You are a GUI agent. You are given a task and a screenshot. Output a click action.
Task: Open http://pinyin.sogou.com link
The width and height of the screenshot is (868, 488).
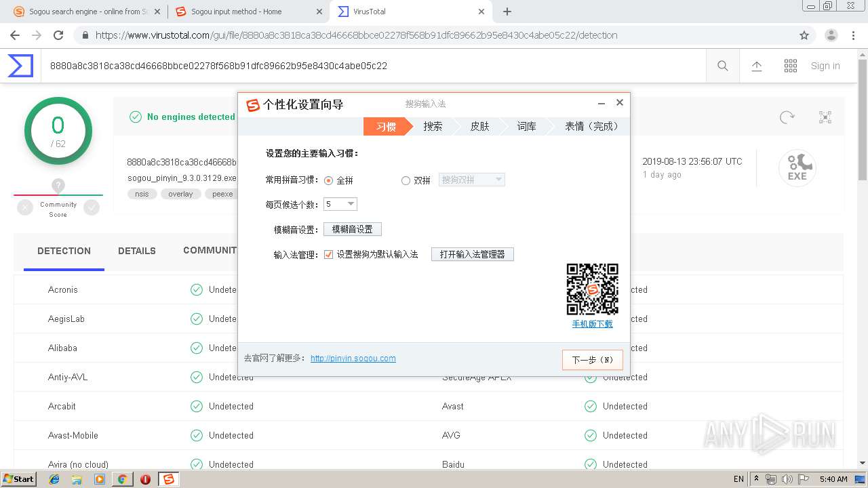(x=353, y=359)
